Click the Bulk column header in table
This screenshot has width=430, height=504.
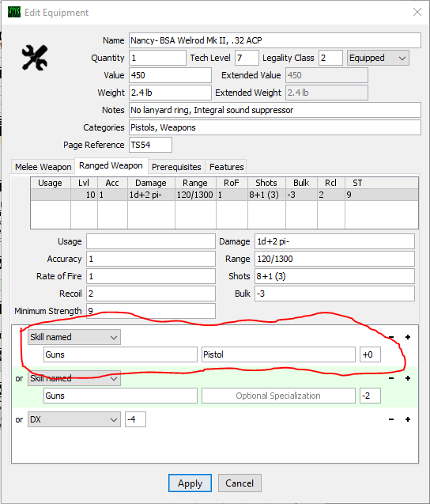301,183
